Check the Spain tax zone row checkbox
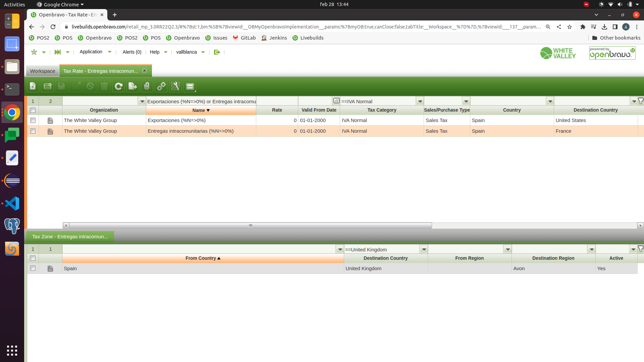Image resolution: width=644 pixels, height=362 pixels. click(33, 268)
